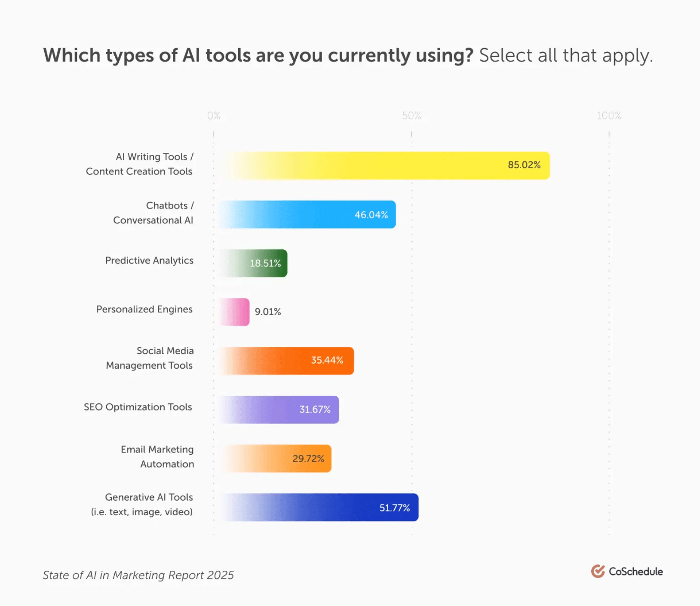Click the 85.02% value label
Viewport: 700px width, 606px height.
(524, 165)
